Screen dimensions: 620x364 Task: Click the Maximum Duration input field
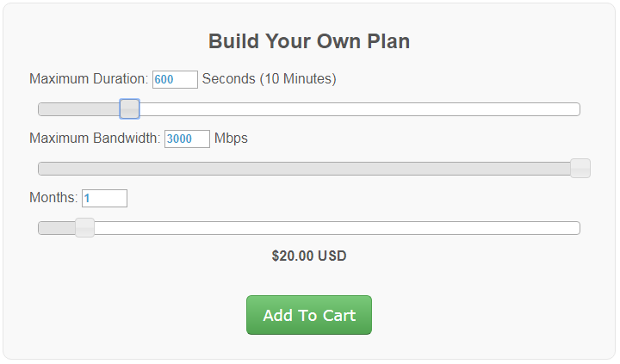[x=176, y=79]
